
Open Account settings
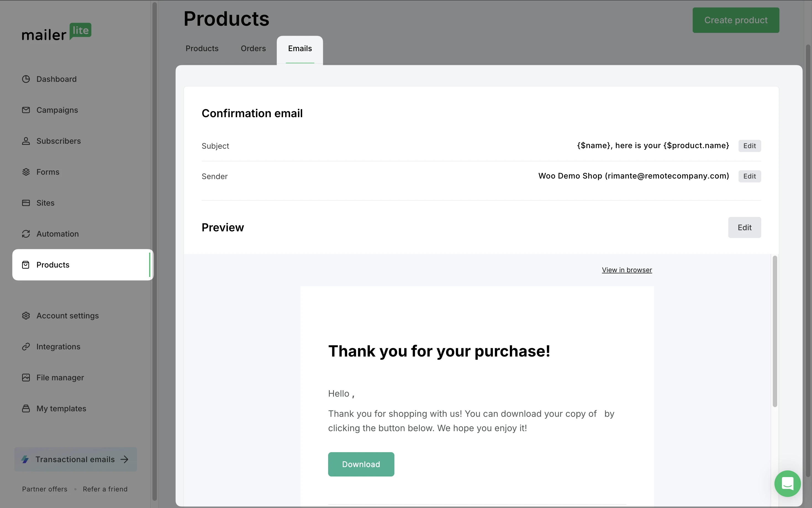click(67, 316)
